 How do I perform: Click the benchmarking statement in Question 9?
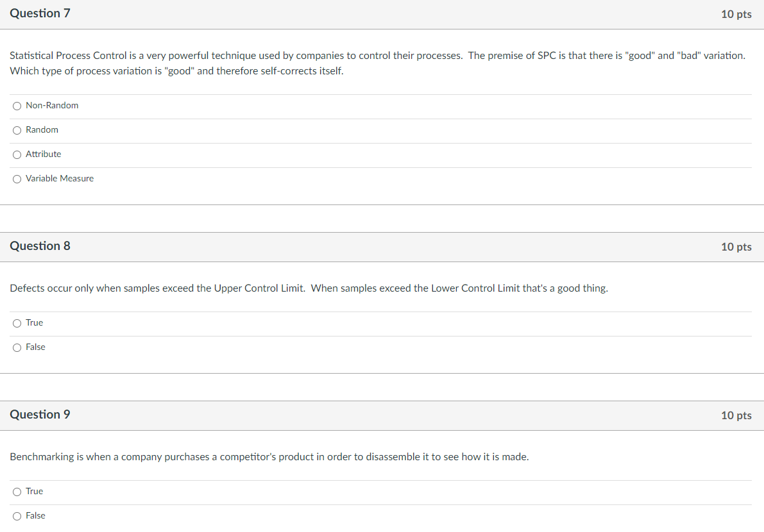(x=269, y=456)
